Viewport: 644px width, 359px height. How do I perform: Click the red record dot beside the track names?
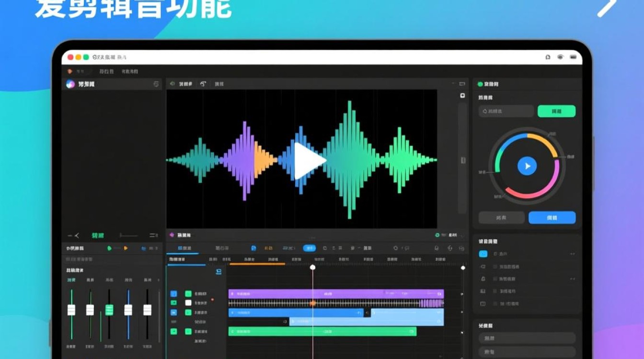pos(212,300)
